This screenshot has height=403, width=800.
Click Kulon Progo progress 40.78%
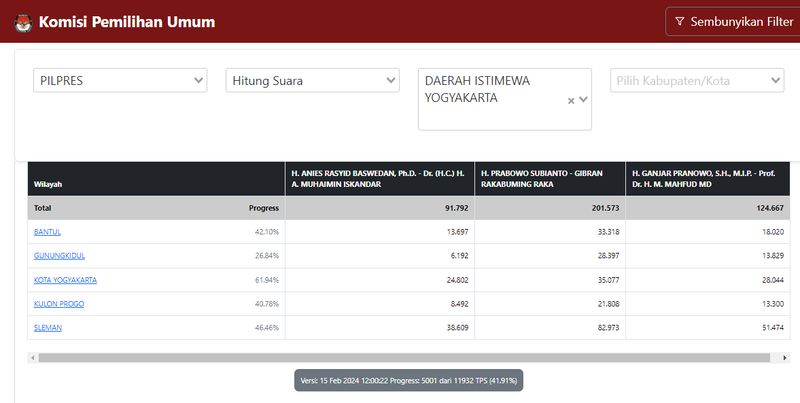267,304
